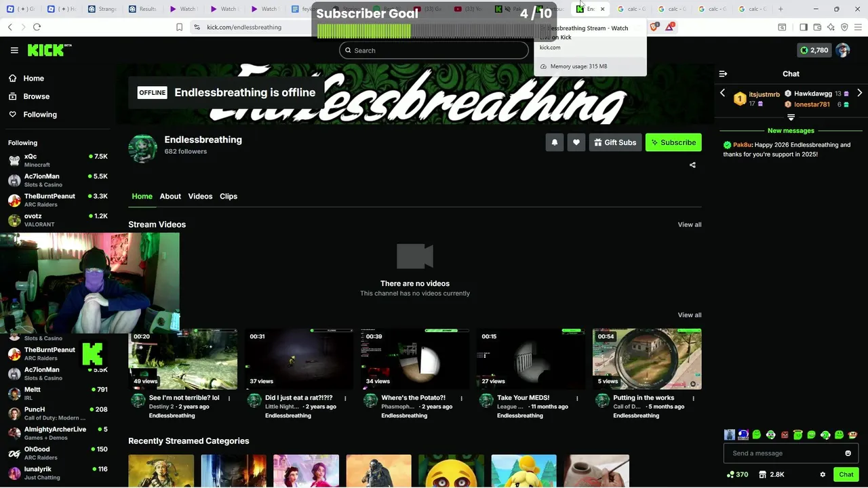
Task: View all clips above the clip row
Action: click(690, 314)
